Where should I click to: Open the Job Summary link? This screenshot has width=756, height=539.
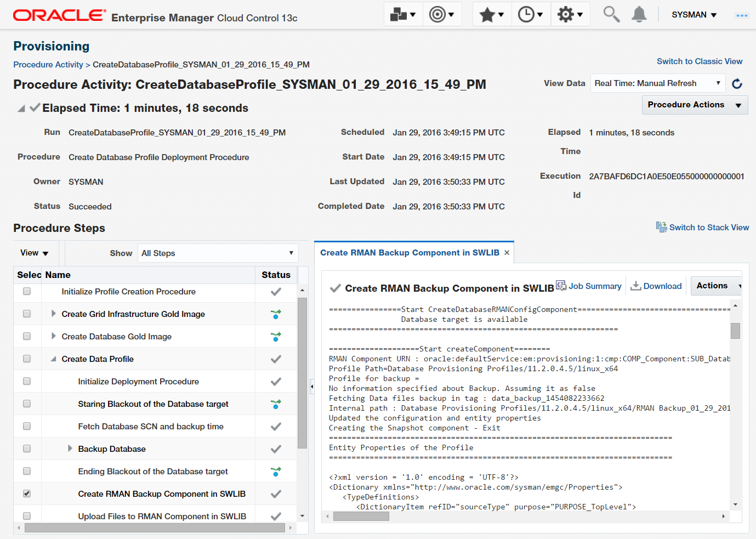[595, 286]
